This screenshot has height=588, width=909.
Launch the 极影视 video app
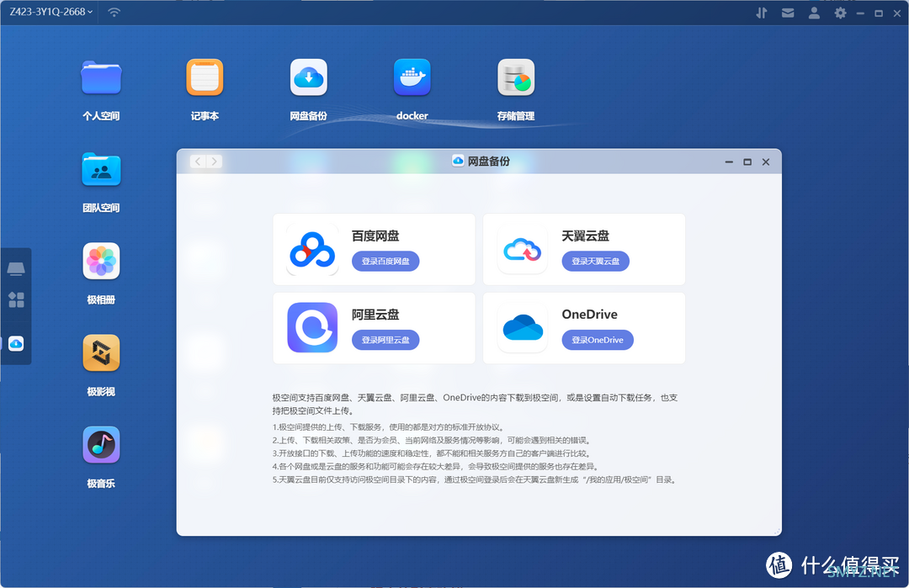[101, 352]
